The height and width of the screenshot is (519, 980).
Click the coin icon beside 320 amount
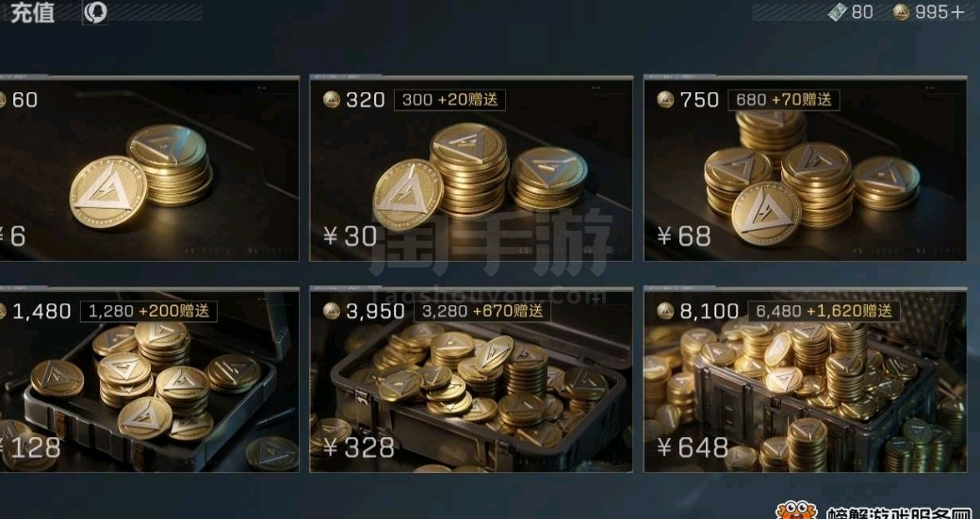click(x=332, y=99)
